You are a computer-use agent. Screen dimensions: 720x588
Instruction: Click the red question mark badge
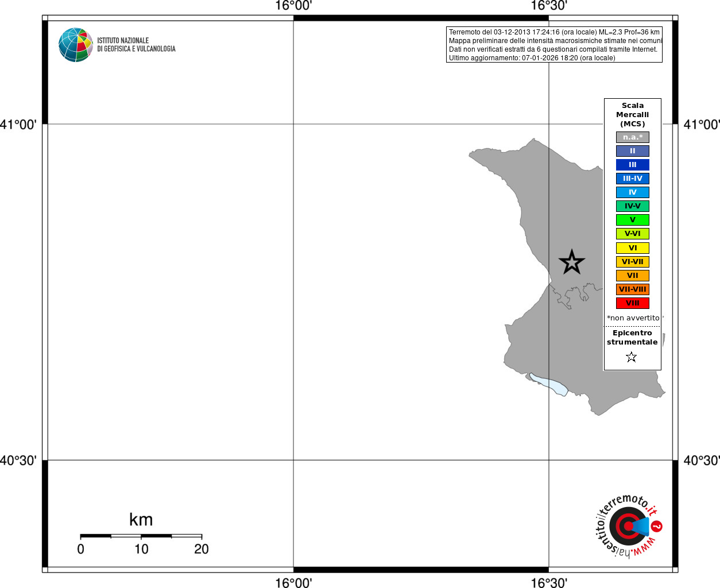tap(657, 526)
